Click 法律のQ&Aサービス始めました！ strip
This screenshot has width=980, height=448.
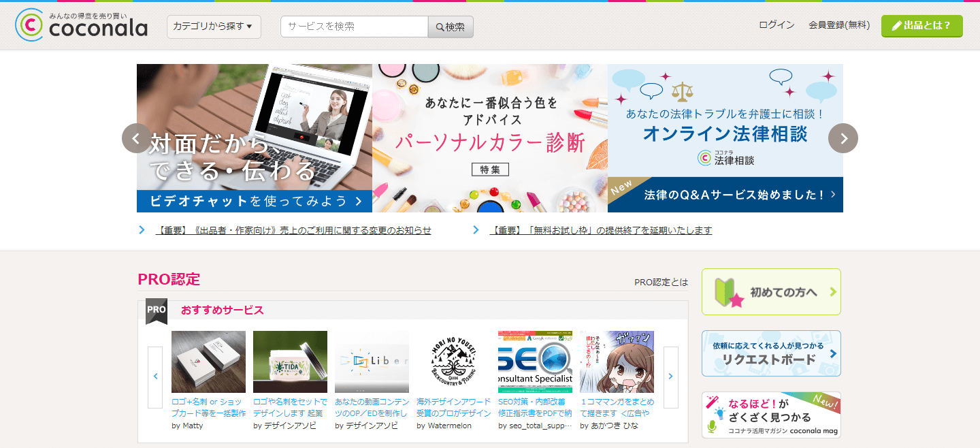725,195
